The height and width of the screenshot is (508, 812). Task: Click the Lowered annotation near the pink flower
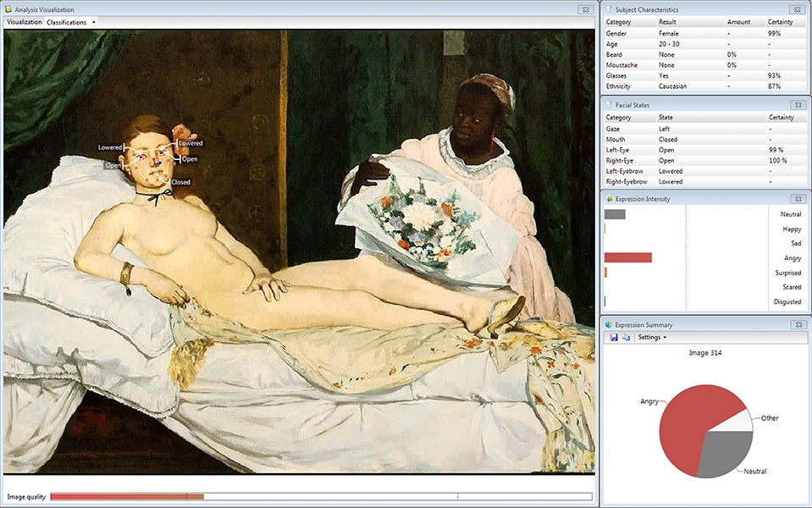(191, 143)
